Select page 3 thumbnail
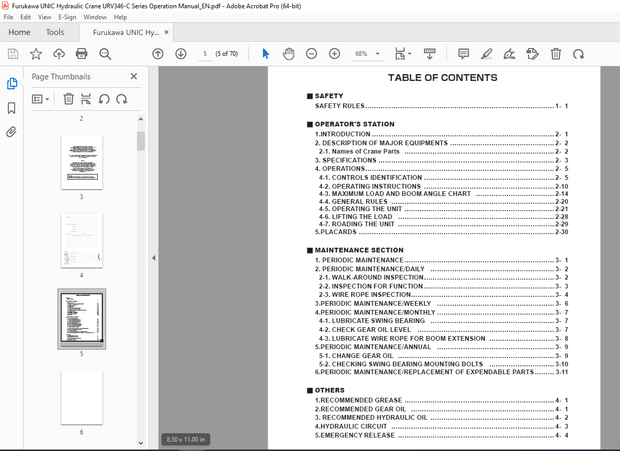 click(81, 162)
